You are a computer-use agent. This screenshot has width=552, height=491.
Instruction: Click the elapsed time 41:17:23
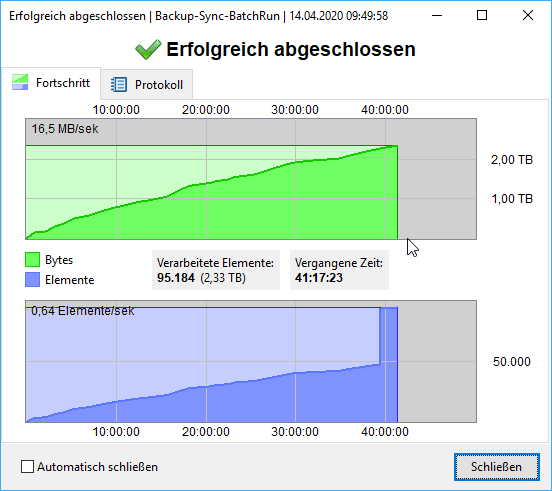click(319, 278)
